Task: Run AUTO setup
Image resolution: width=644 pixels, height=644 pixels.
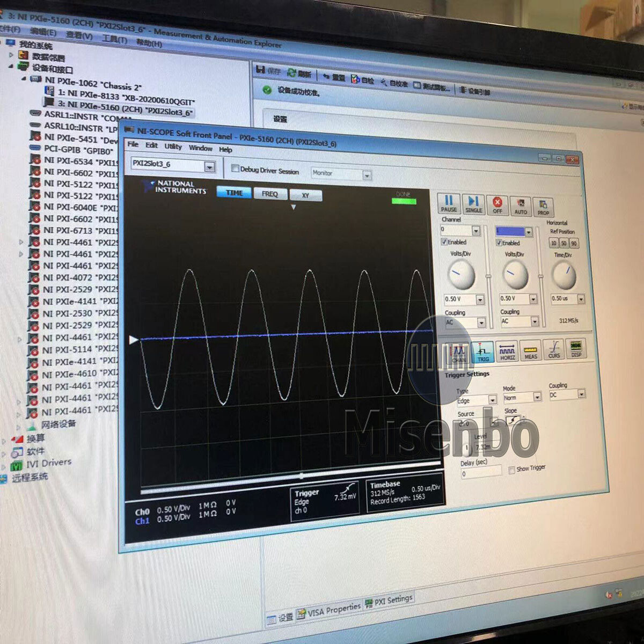Action: (520, 207)
